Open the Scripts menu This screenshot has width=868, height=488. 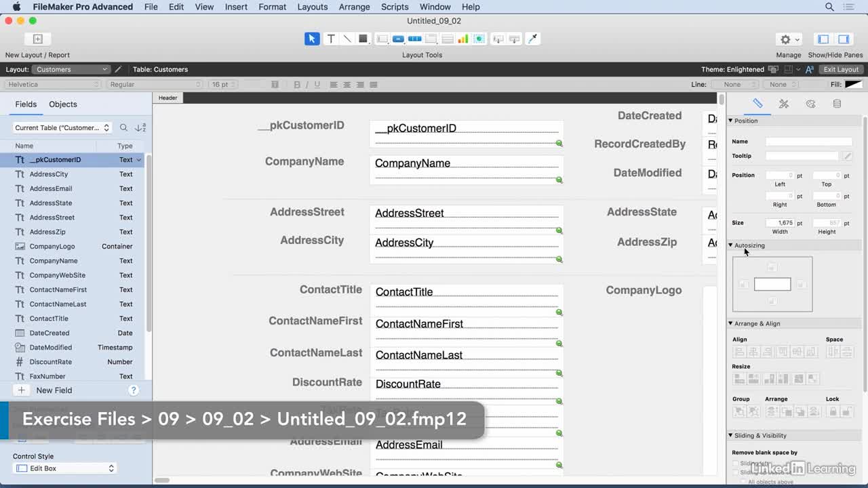click(x=395, y=7)
